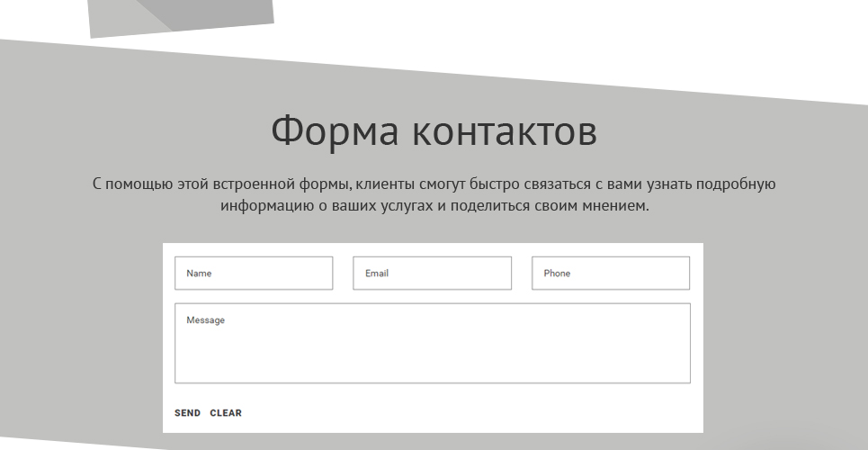The height and width of the screenshot is (450, 868).
Task: Submit the form with SEND
Action: [188, 413]
